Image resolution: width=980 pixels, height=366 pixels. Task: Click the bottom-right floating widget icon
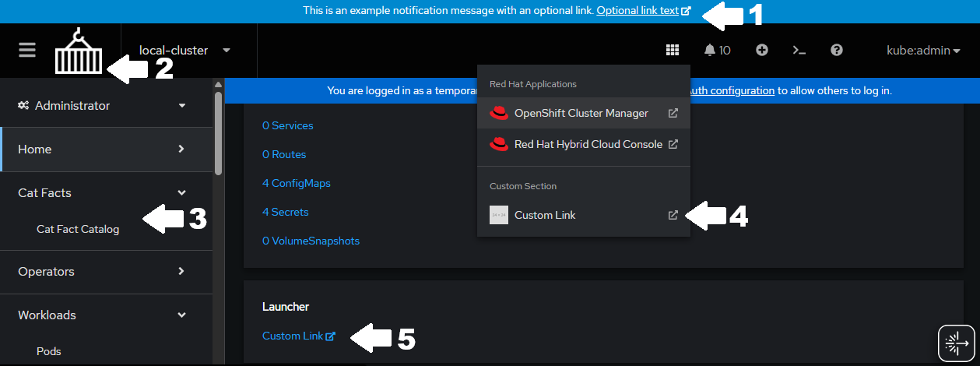coord(957,342)
